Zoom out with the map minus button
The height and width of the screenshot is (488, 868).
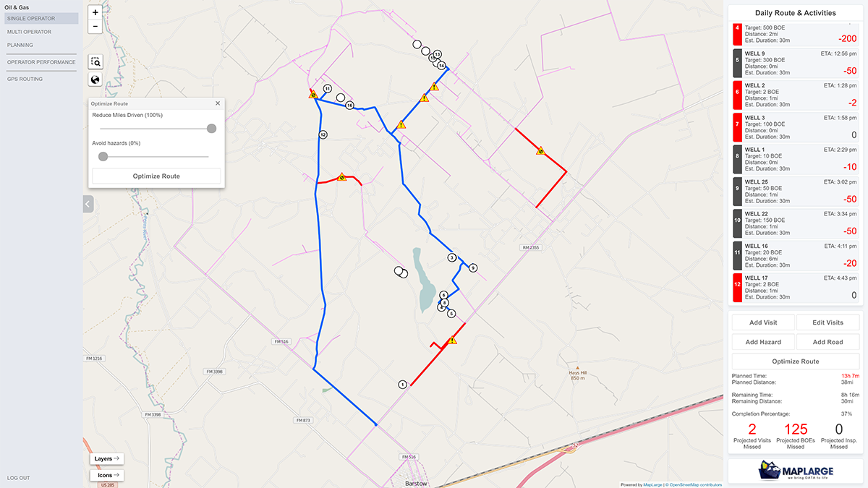[x=95, y=27]
